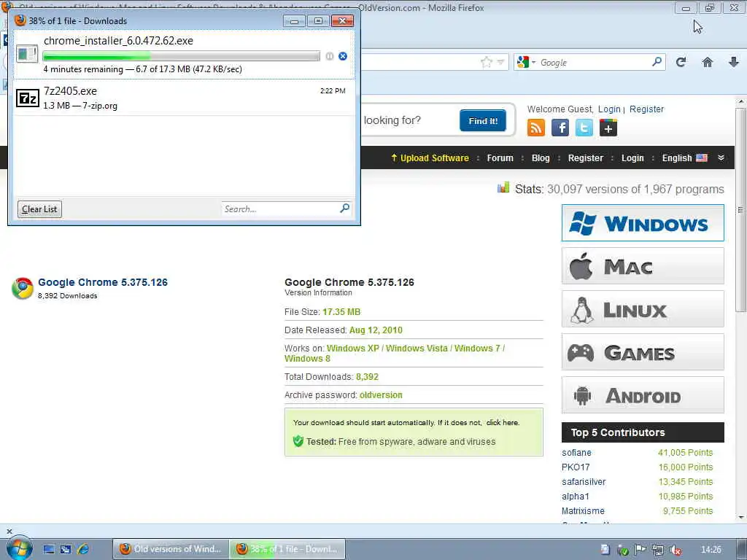The height and width of the screenshot is (560, 747).
Task: Open Login in the black nav bar
Action: (632, 158)
